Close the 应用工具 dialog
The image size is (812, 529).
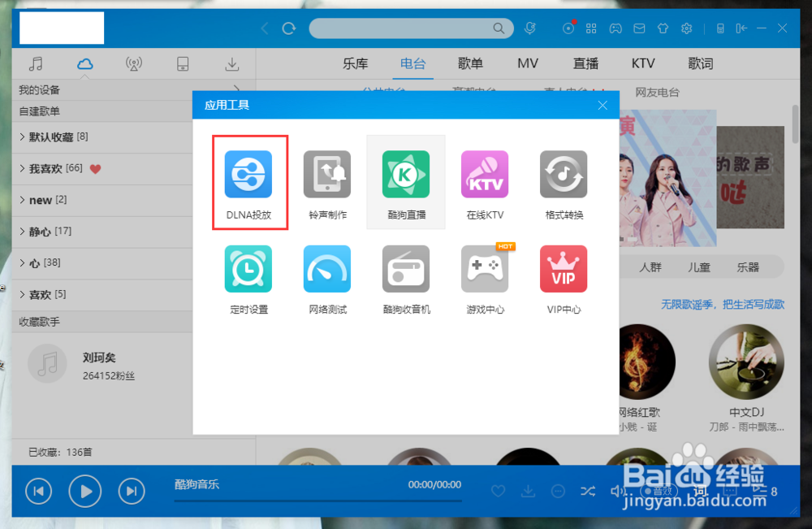pos(603,105)
